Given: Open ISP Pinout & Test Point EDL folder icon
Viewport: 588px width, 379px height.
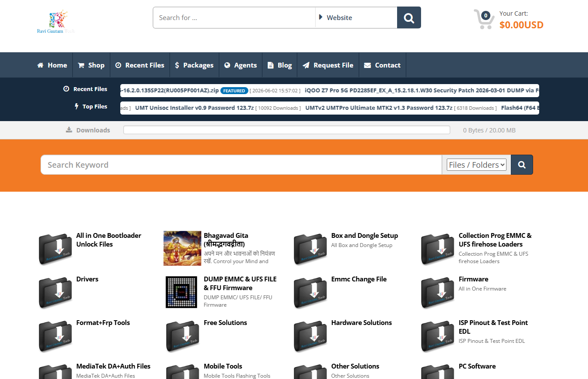Looking at the screenshot, I should pyautogui.click(x=438, y=336).
